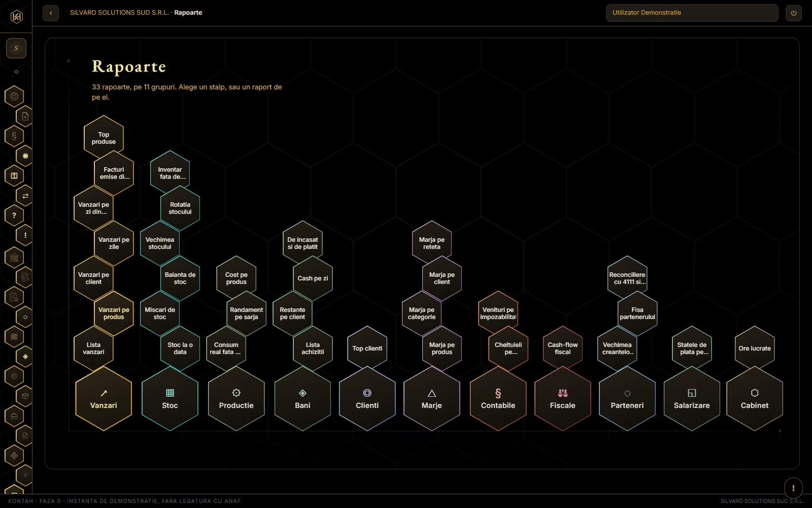
Task: Open the Venituri pe impozabilitate report
Action: tap(498, 313)
